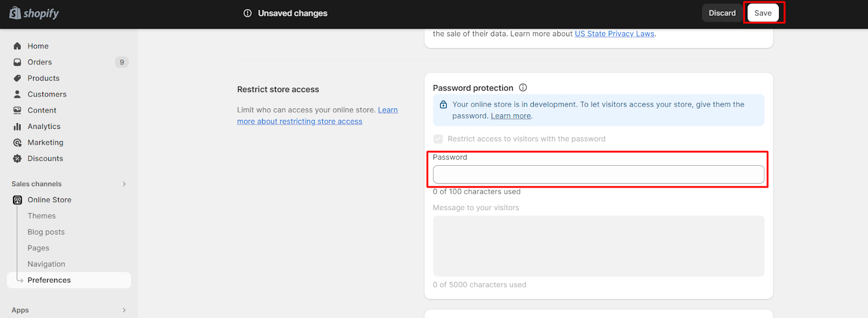Image resolution: width=868 pixels, height=318 pixels.
Task: Toggle Restrict access to visitors checkbox
Action: point(438,139)
